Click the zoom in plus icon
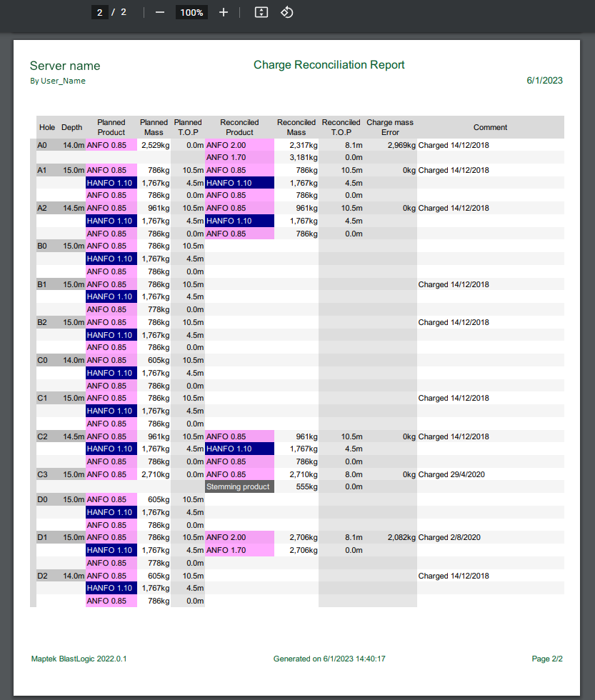This screenshot has height=700, width=595. pyautogui.click(x=224, y=13)
